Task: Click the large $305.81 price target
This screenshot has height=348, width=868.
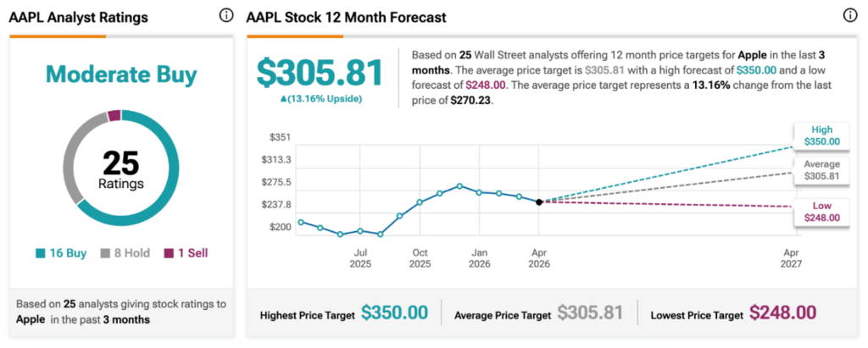Action: pos(320,74)
